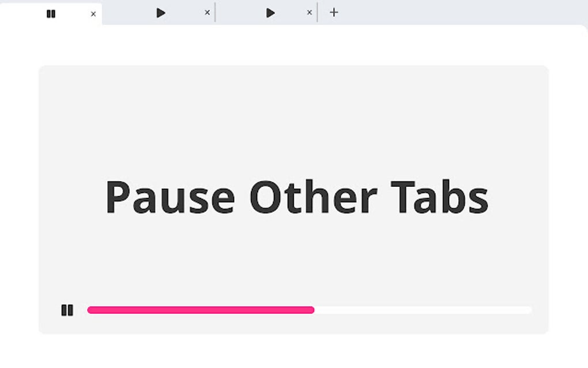Click the pause symbol beside the progress bar
Viewport: 588px width, 368px height.
(67, 310)
